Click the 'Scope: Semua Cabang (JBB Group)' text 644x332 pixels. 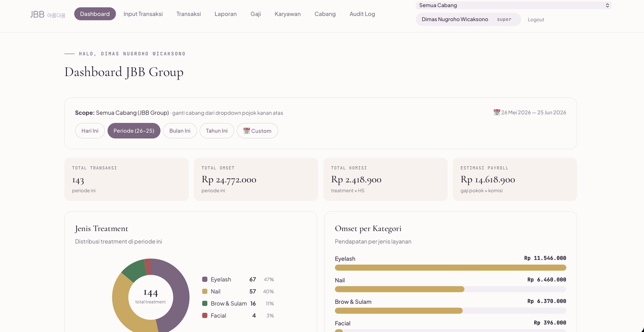pos(122,113)
